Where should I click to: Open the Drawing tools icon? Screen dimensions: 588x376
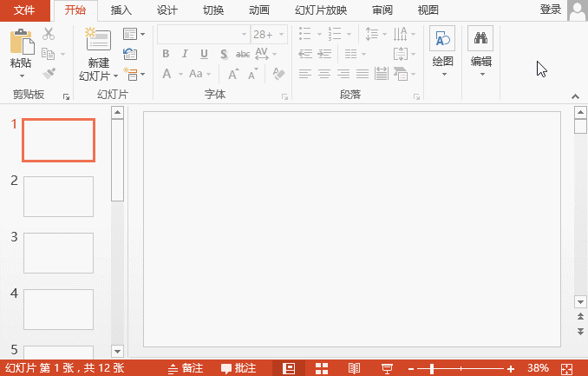442,38
